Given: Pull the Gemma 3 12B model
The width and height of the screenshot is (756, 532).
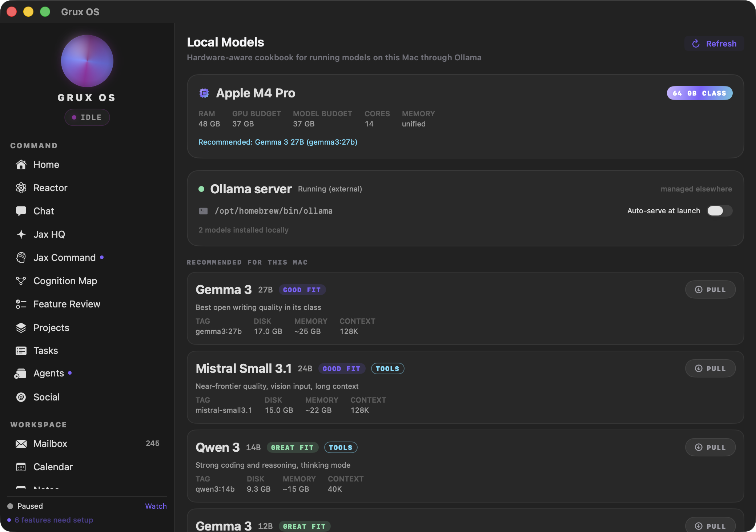Looking at the screenshot, I should 711,525.
